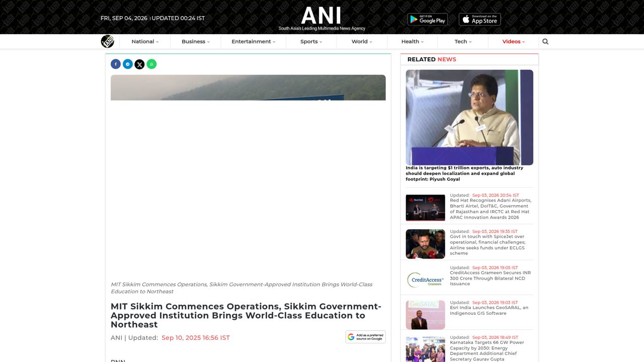Open Esri India GeoSARAL thumbnail
This screenshot has width=644, height=362.
426,315
